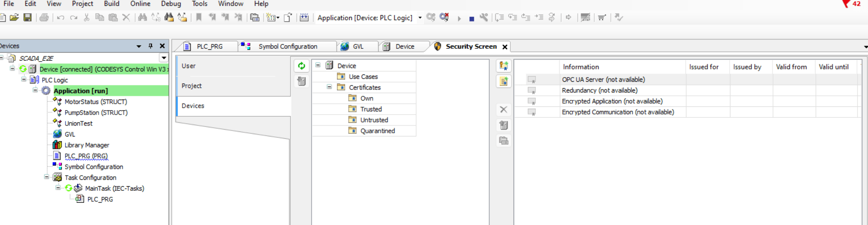Select the Quarantined certificates folder

(x=377, y=131)
